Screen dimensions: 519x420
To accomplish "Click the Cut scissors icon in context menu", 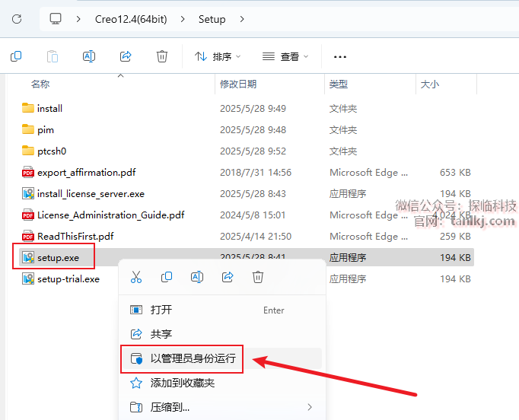I will (136, 277).
